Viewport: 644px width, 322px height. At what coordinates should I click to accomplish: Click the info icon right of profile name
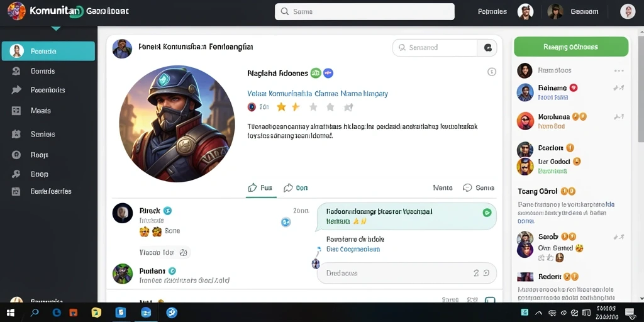(x=492, y=72)
